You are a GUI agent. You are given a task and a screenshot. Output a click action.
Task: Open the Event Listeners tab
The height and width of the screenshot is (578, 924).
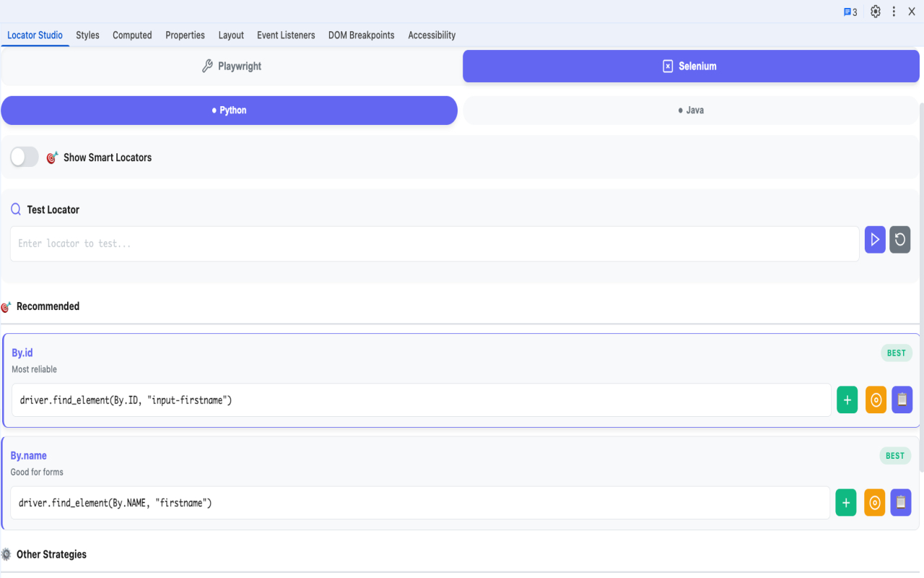pyautogui.click(x=286, y=35)
